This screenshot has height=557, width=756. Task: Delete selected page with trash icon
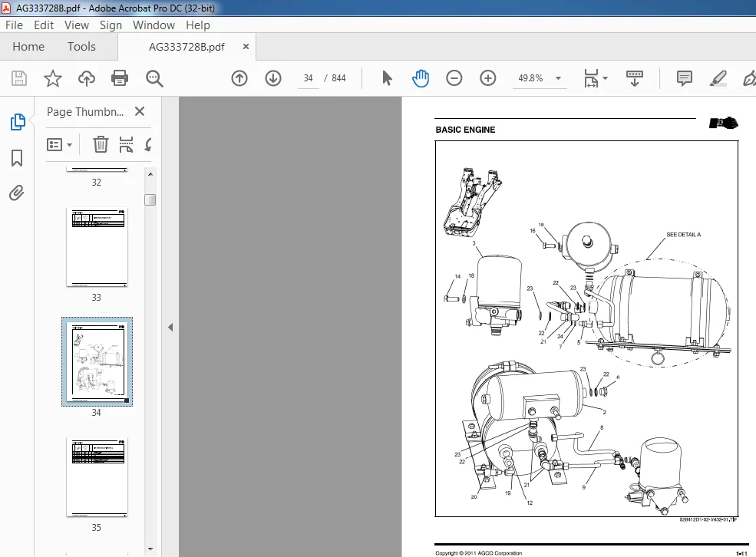pyautogui.click(x=101, y=144)
